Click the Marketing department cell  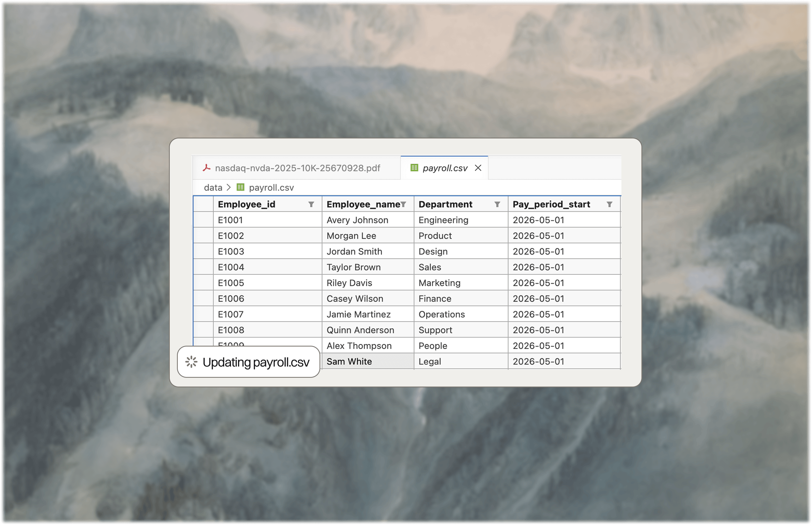(461, 283)
